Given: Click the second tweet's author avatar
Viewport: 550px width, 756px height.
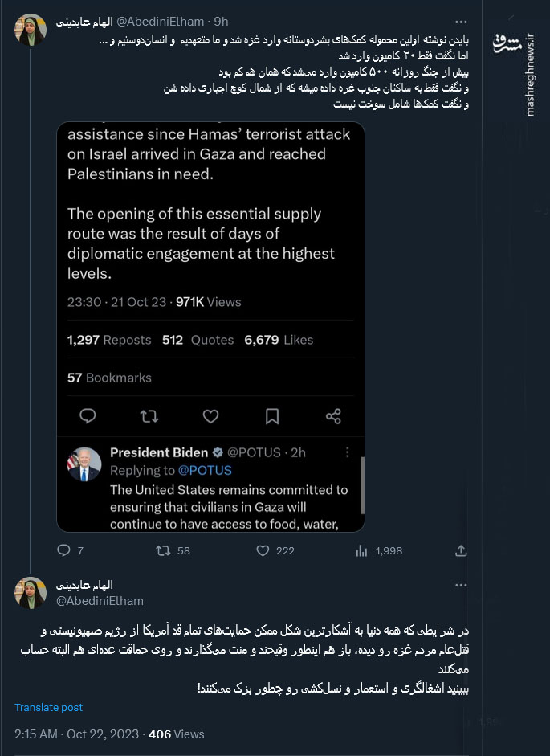Looking at the screenshot, I should point(31,592).
